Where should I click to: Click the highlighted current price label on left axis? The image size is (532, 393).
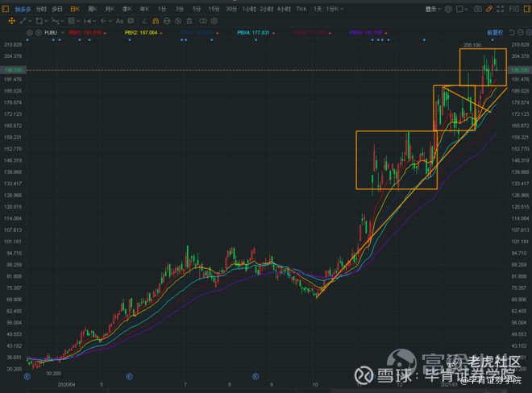pos(13,70)
